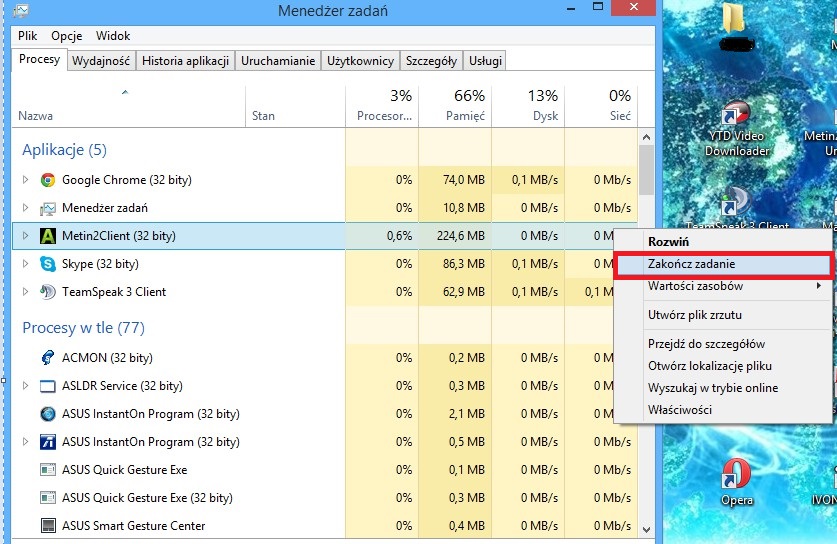
Task: Click the ACMON process icon
Action: coord(48,358)
